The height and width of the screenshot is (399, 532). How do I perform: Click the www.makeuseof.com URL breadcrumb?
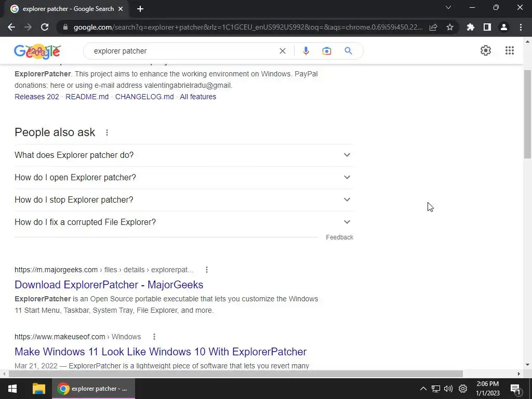click(x=78, y=337)
